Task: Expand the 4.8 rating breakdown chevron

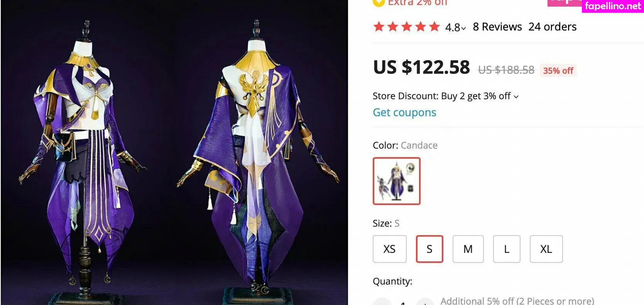Action: (x=463, y=28)
